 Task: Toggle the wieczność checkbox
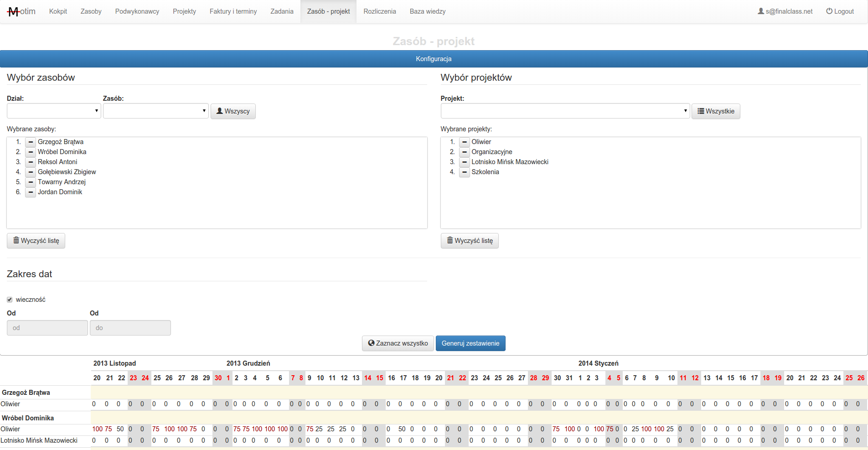coord(10,300)
